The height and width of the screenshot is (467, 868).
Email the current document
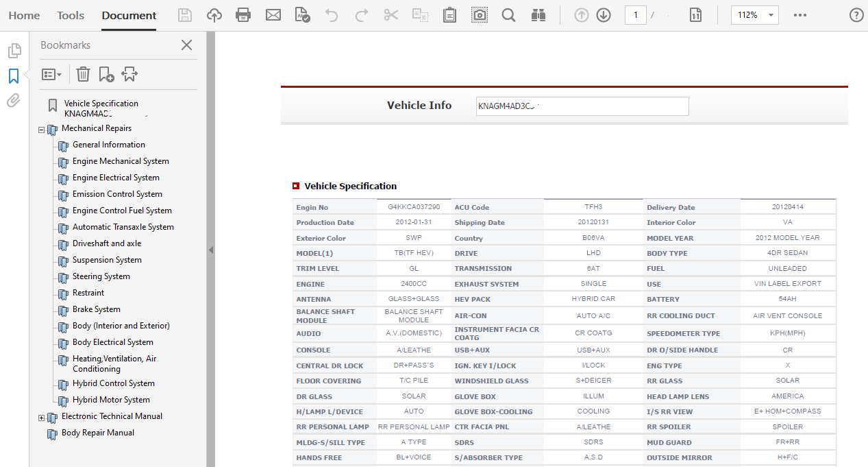click(x=273, y=14)
